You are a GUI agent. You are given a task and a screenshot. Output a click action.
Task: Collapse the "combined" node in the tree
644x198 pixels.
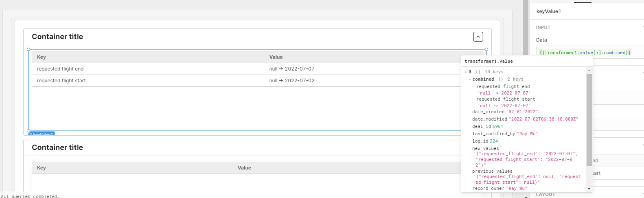click(470, 79)
